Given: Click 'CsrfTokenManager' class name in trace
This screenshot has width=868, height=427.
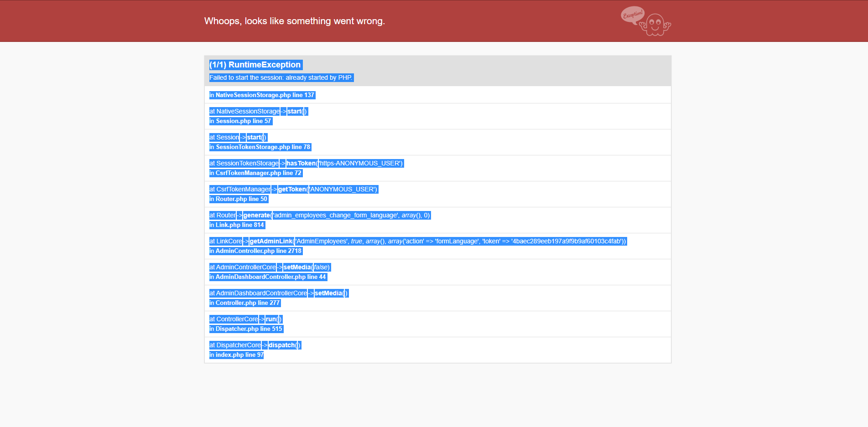Looking at the screenshot, I should [x=244, y=189].
